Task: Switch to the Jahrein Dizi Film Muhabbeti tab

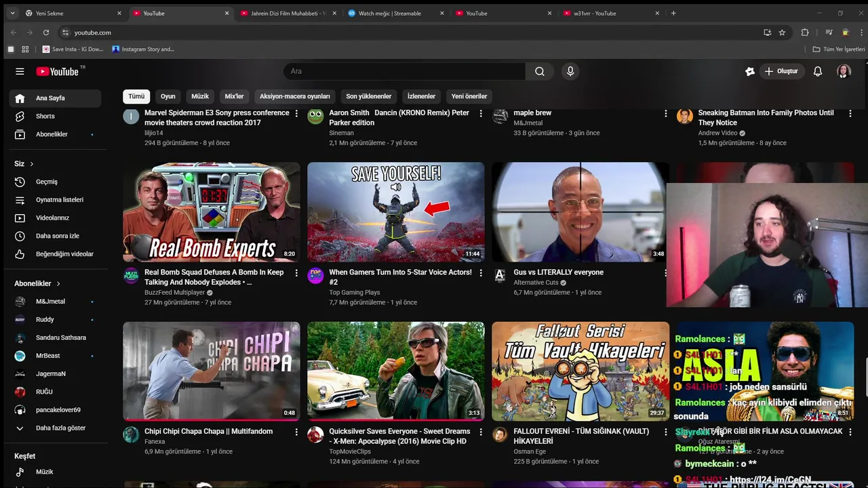Action: click(288, 13)
